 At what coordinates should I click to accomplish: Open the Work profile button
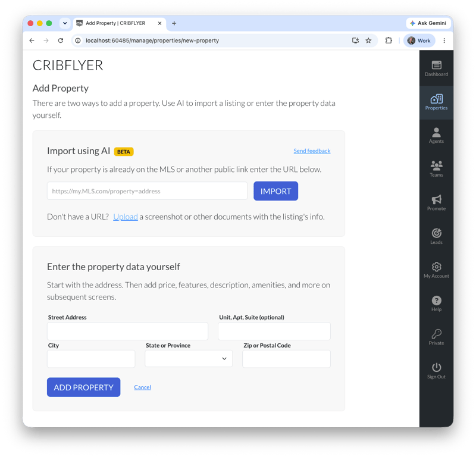419,40
